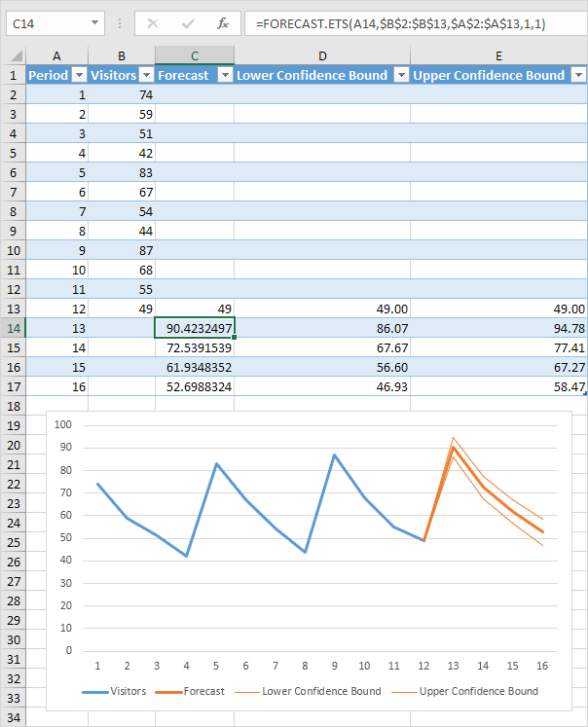Select row 14 header

[x=13, y=328]
